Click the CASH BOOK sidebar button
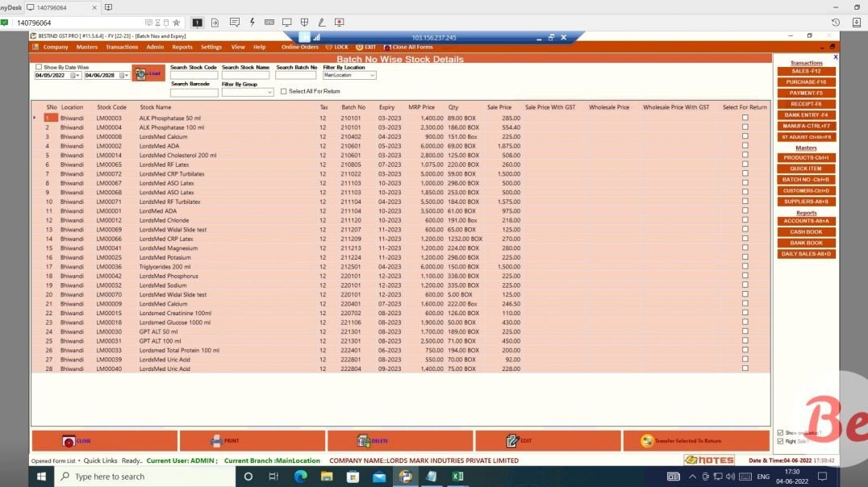Viewport: 868px width, 487px height. pos(805,231)
